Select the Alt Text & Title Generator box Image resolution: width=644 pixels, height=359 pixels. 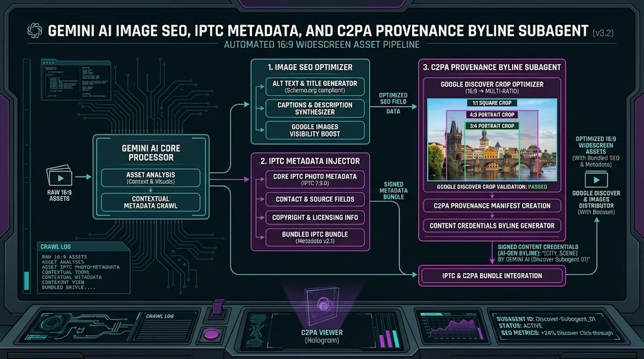pyautogui.click(x=315, y=86)
